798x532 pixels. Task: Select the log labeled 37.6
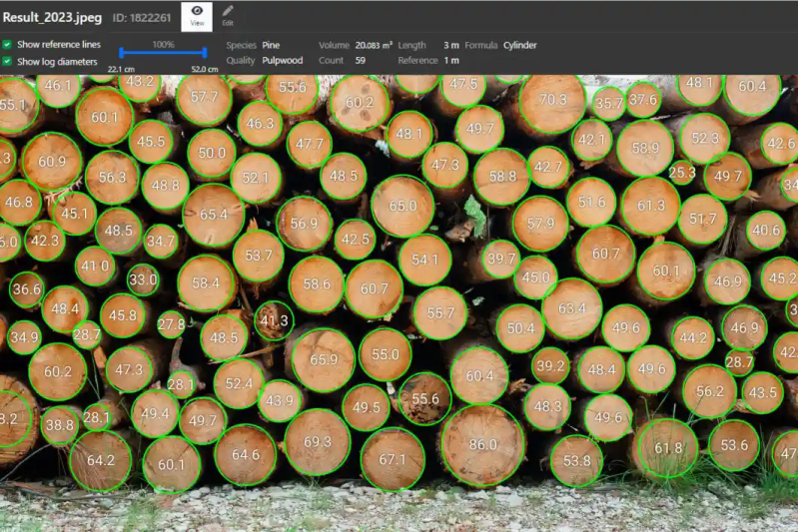643,100
